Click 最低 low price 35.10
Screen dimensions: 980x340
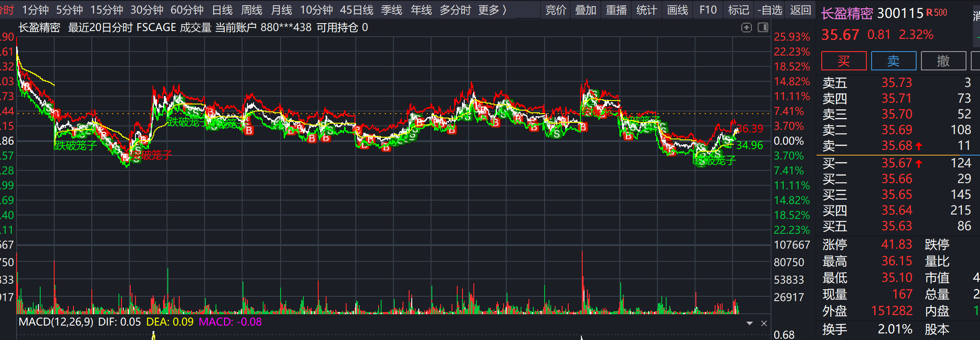[x=897, y=278]
